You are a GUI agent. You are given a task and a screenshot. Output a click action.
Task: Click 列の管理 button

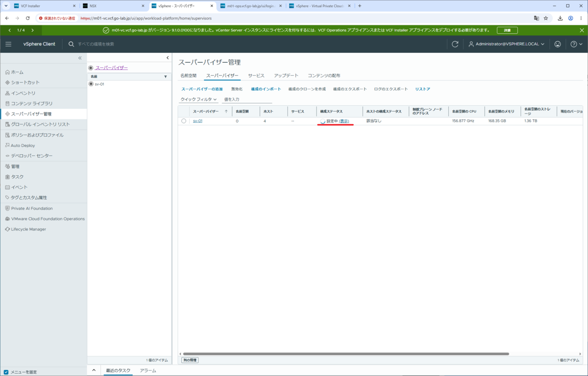190,360
